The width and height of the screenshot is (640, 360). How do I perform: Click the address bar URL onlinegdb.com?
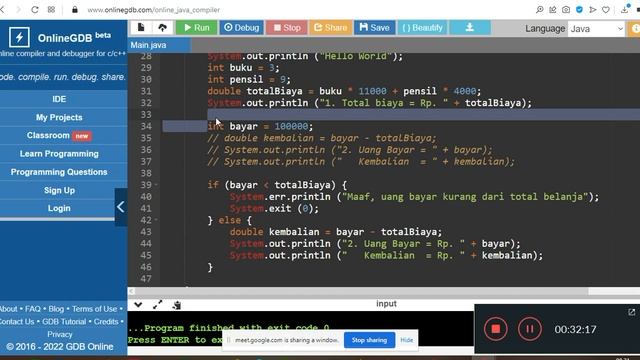click(153, 10)
